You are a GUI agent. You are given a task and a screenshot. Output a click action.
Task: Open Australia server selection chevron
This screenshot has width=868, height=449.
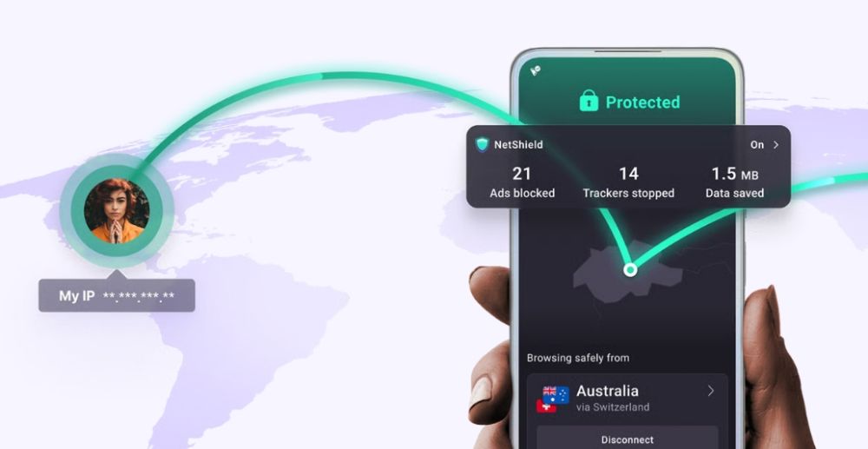click(x=711, y=391)
